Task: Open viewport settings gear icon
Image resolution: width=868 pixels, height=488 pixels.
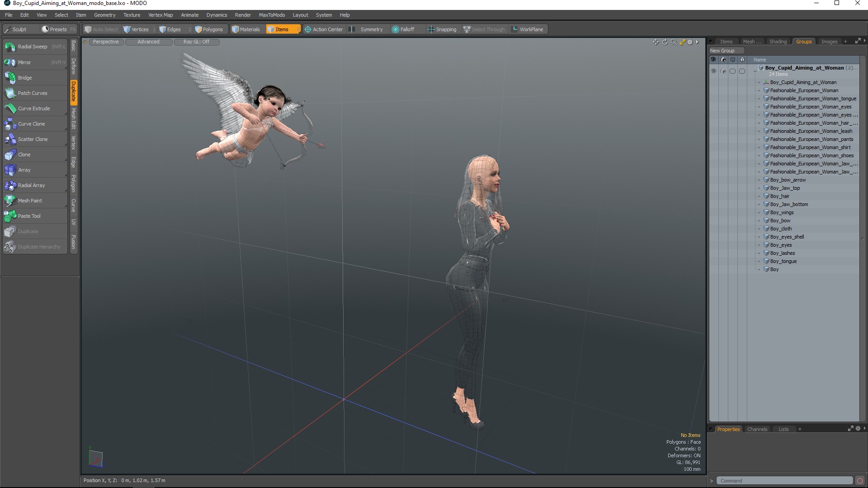Action: 690,42
